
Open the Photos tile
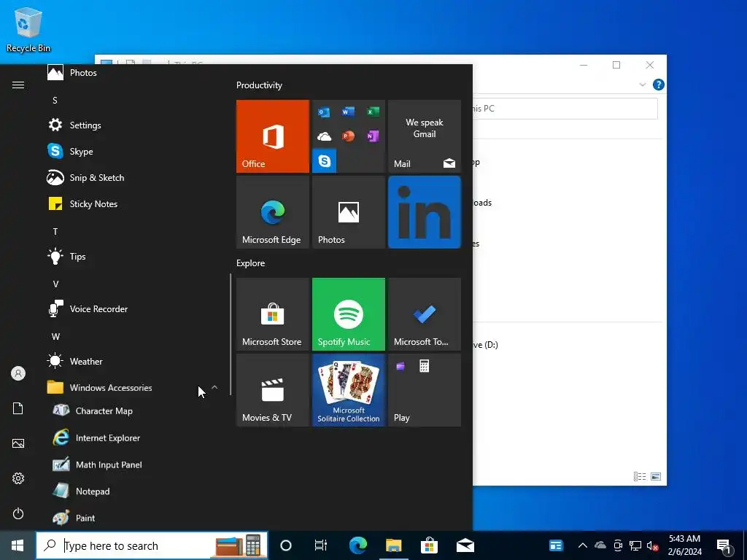point(349,212)
